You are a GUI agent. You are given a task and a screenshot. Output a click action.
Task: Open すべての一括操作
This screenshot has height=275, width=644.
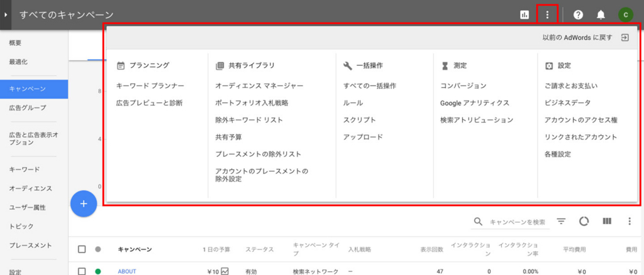click(370, 85)
